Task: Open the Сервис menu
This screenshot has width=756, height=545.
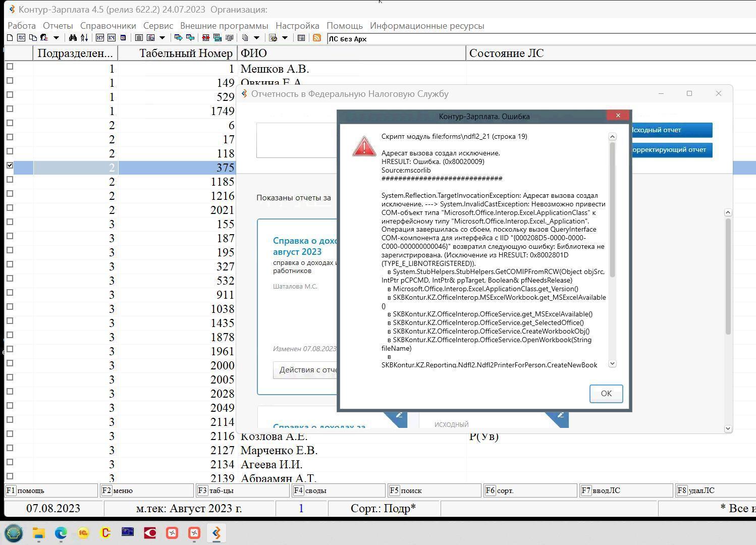Action: click(158, 26)
